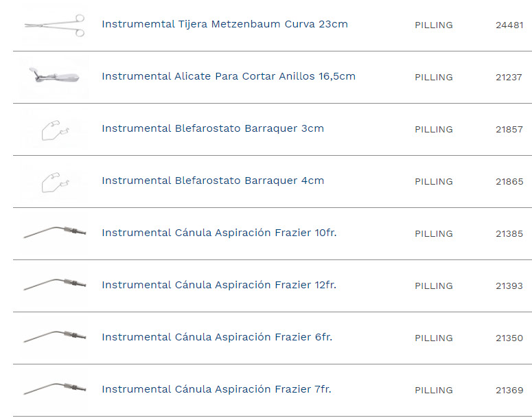This screenshot has width=532, height=418.
Task: Open the Blefarostato Barraquer 4cm product link
Action: click(x=213, y=181)
